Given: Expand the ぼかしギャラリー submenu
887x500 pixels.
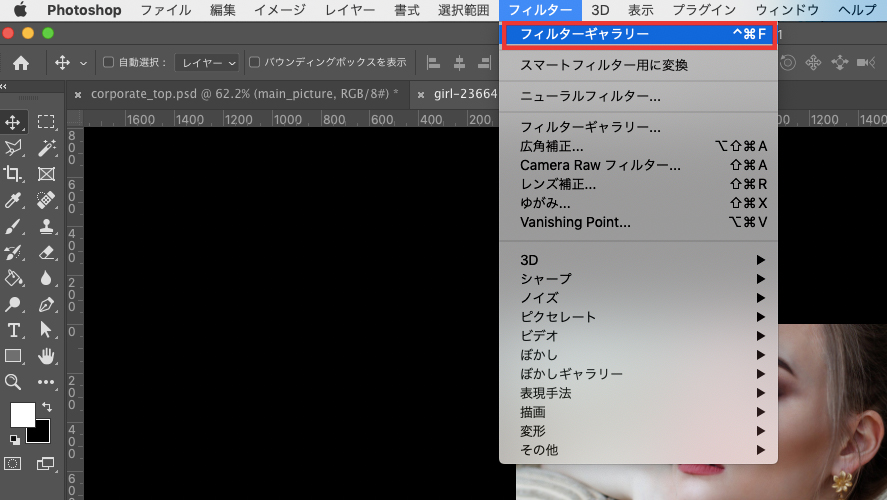Looking at the screenshot, I should click(x=638, y=374).
